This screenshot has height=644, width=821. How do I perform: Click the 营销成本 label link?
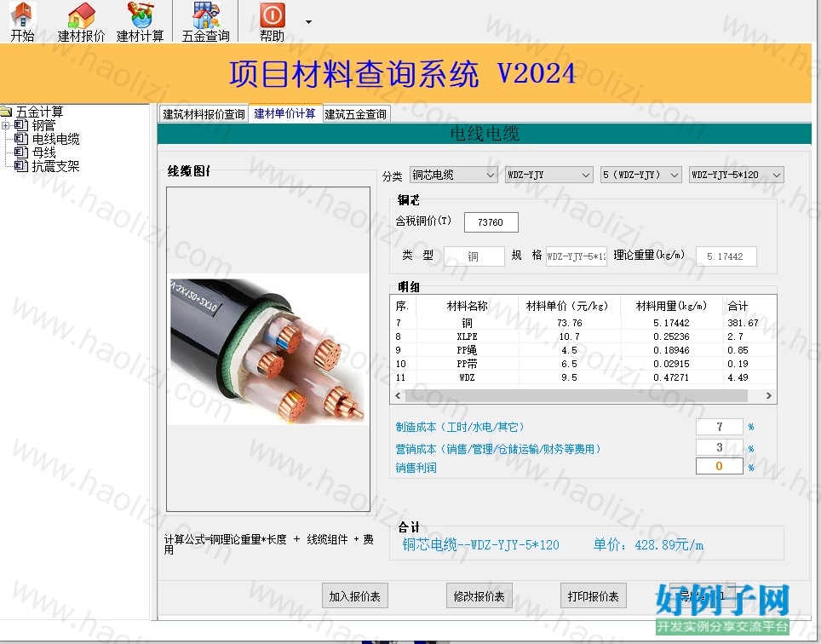tap(498, 449)
